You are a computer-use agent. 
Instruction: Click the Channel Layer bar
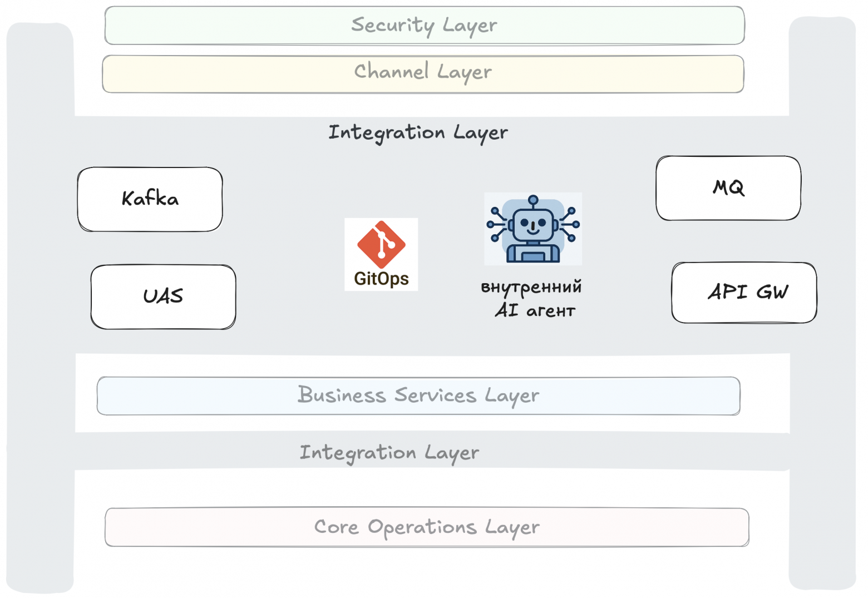(x=423, y=74)
